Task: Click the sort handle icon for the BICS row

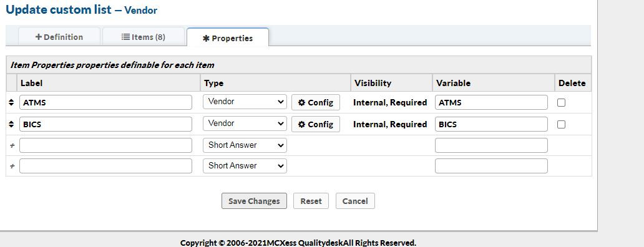Action: pyautogui.click(x=11, y=124)
